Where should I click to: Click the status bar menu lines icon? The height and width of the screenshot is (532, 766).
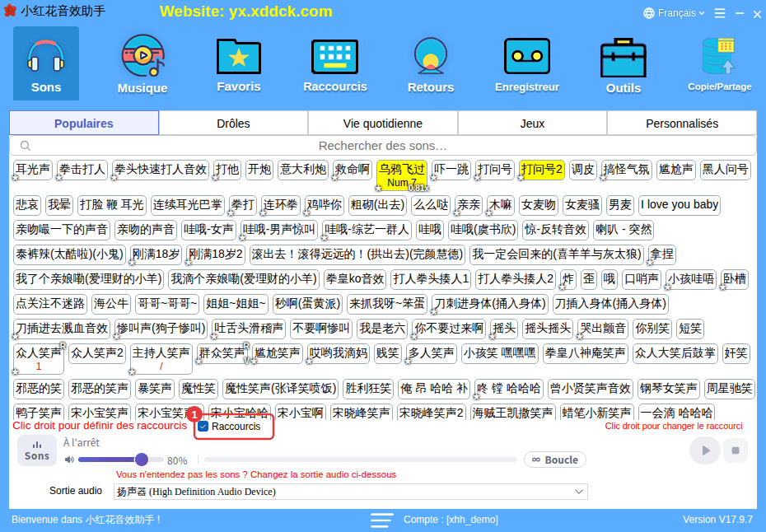click(x=381, y=520)
